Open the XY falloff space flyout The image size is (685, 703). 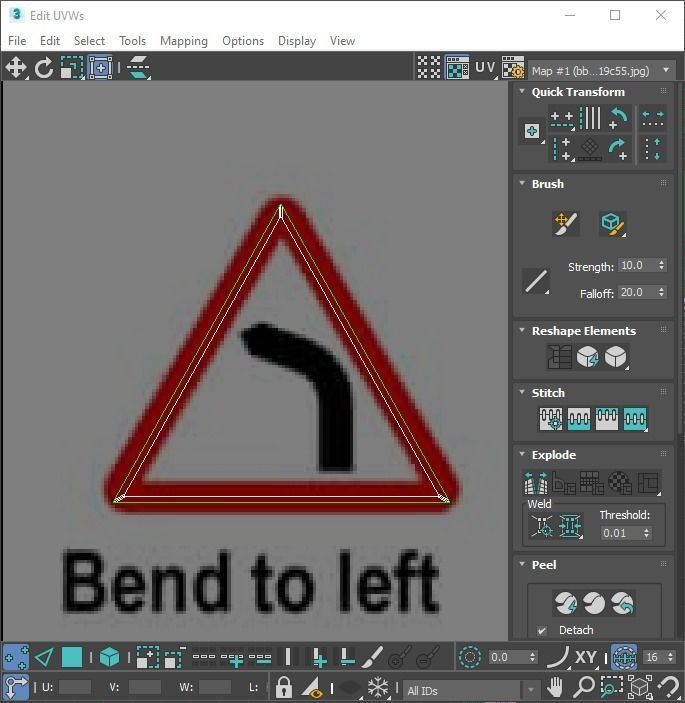586,657
